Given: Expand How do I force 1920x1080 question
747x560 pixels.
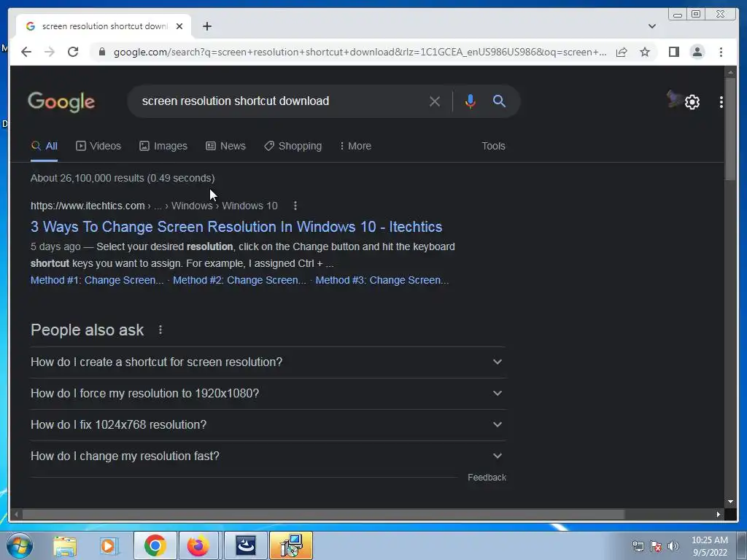Looking at the screenshot, I should [268, 393].
